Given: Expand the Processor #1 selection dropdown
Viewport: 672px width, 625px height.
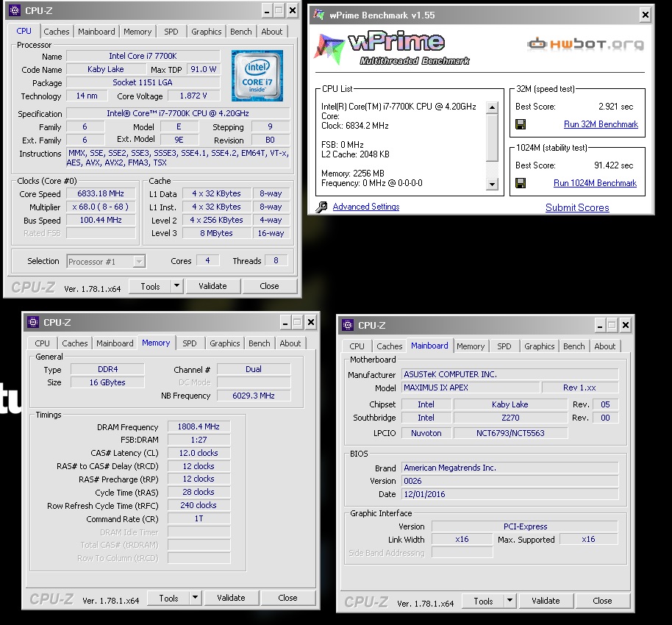Looking at the screenshot, I should [139, 261].
